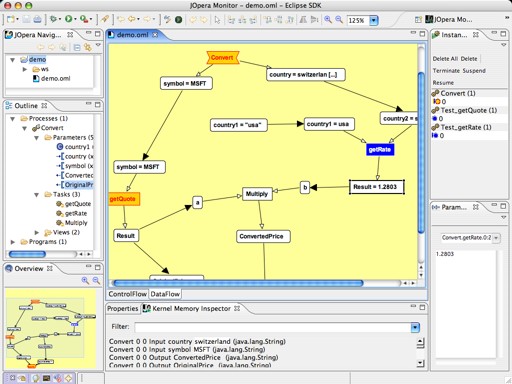
Task: Click the editor's horizontal scrollbar thumb
Action: click(238, 283)
